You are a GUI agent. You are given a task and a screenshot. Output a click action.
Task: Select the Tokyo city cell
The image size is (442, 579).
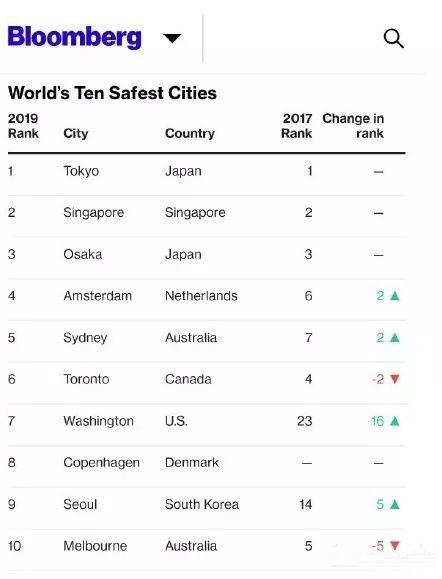tap(81, 171)
